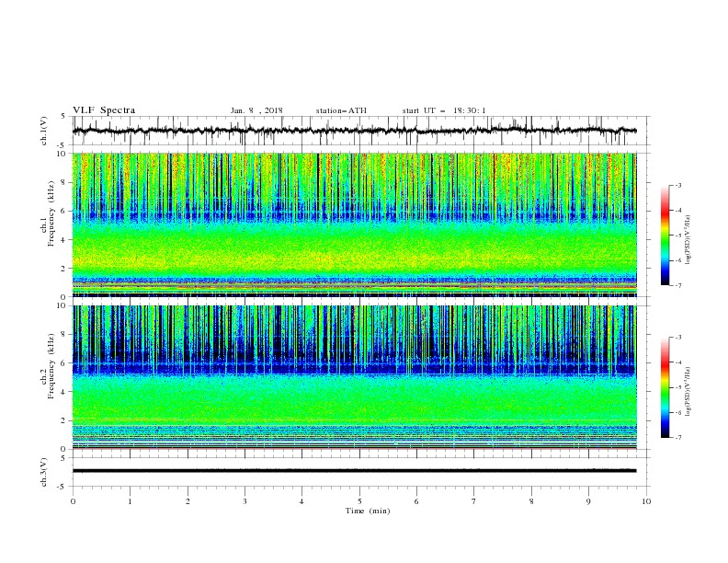The height and width of the screenshot is (563, 728).
Task: Click the ch.1 PSD color scale bar
Action: 665,236
